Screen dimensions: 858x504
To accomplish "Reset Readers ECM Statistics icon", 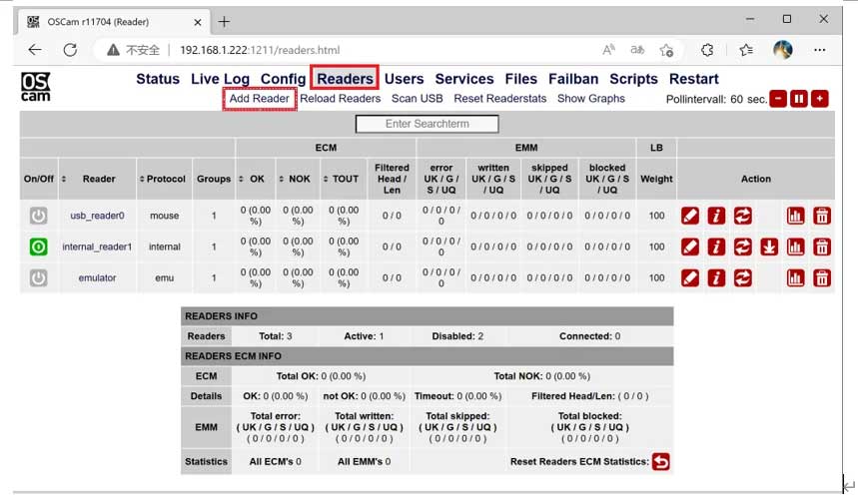I will point(661,462).
